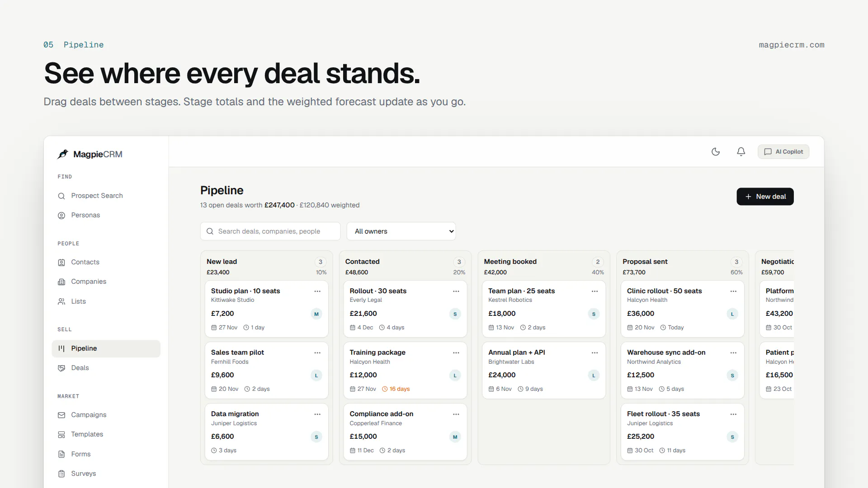Click owner avatar S on Data migration card
This screenshot has height=488, width=868.
click(x=316, y=437)
